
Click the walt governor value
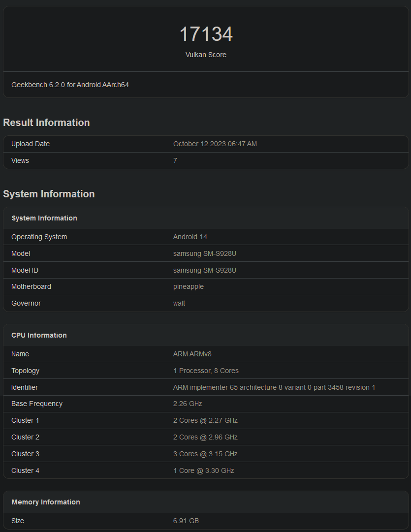(179, 303)
